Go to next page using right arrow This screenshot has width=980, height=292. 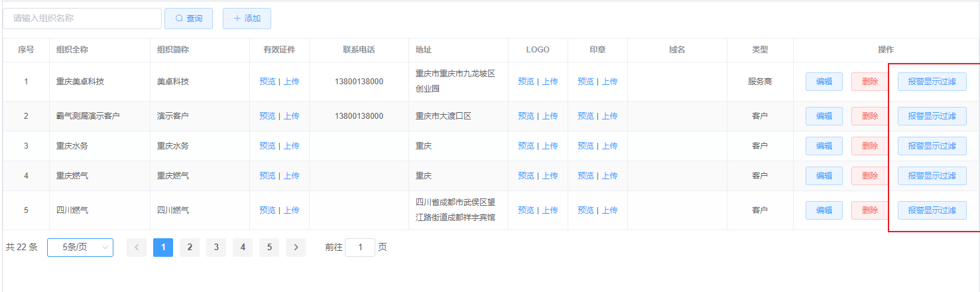click(296, 248)
